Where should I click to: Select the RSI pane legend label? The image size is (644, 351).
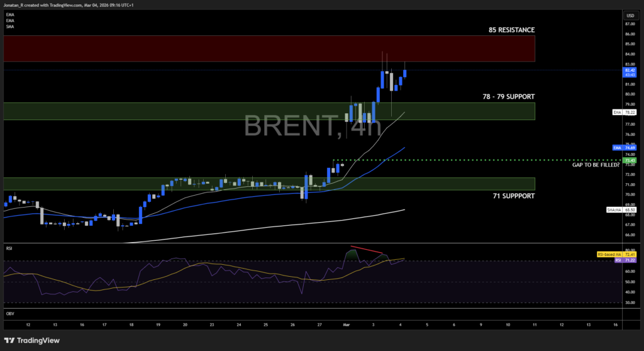9,248
